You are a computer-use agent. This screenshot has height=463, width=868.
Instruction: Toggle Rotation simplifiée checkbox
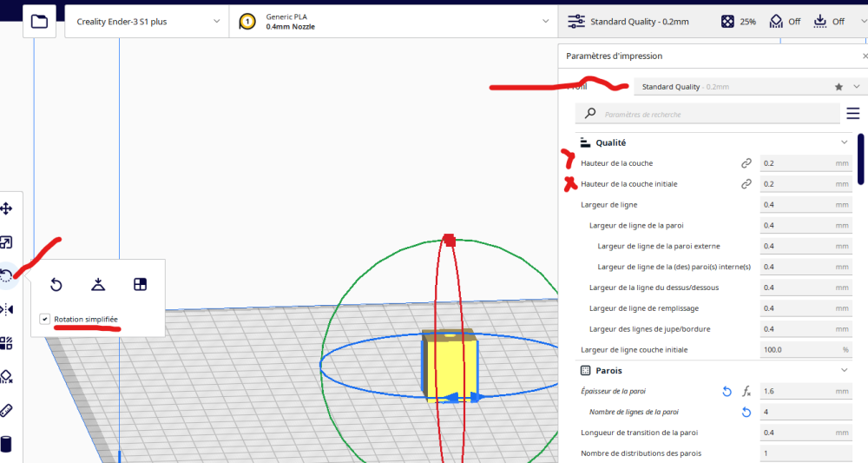[x=45, y=319]
